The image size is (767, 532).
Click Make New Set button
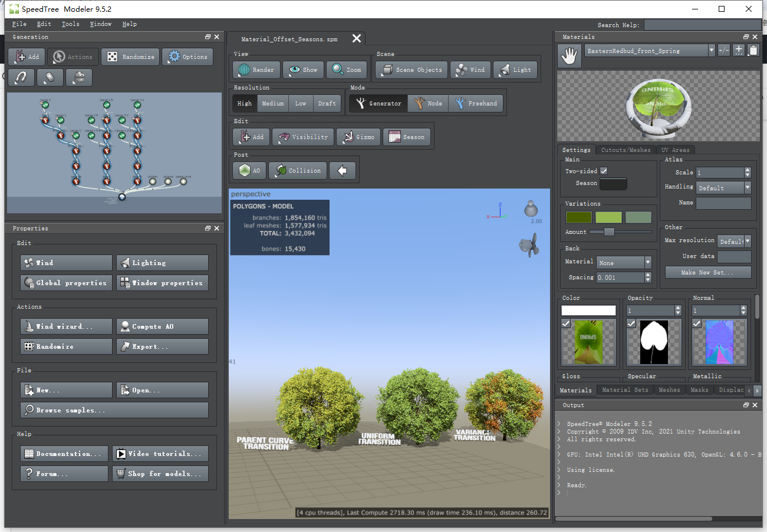pyautogui.click(x=708, y=272)
